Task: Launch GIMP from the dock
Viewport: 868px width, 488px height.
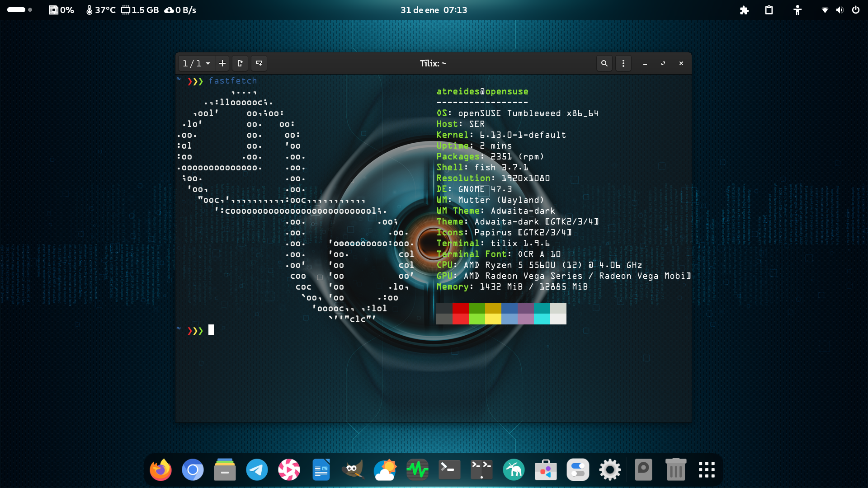Action: click(353, 470)
